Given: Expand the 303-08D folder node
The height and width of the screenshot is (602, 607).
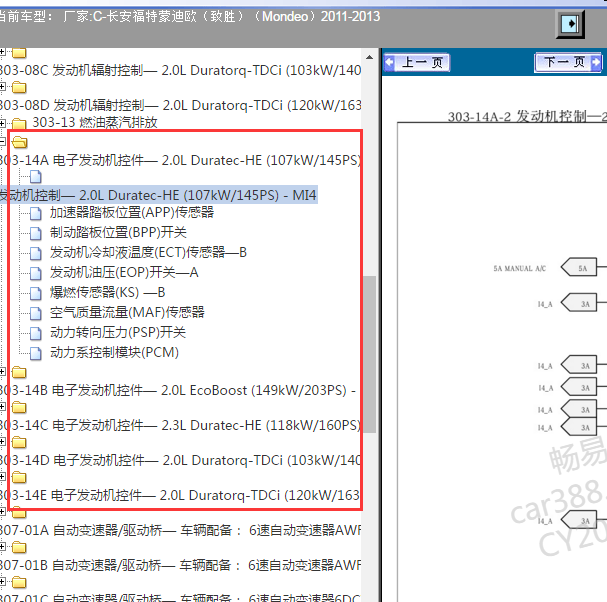Looking at the screenshot, I should click(2, 87).
